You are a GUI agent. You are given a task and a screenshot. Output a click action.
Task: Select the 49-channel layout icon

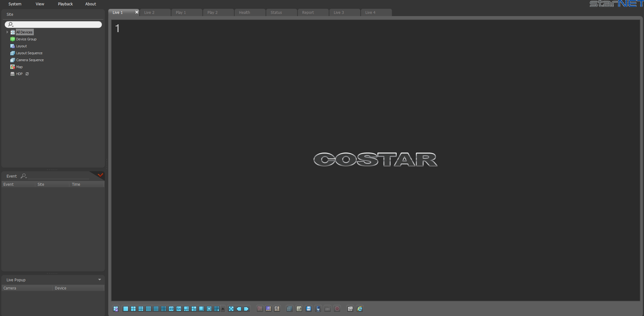171,309
